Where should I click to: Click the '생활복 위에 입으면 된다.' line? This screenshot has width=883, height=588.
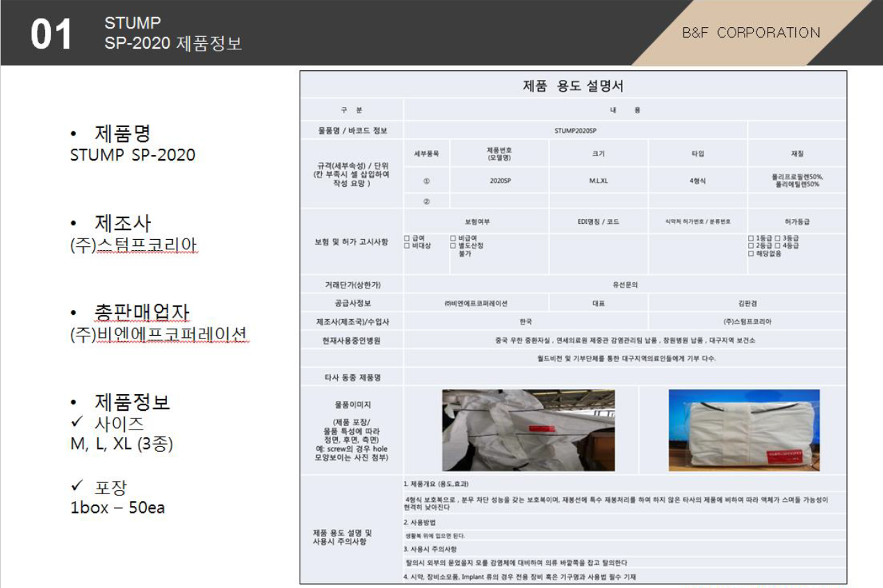point(435,536)
